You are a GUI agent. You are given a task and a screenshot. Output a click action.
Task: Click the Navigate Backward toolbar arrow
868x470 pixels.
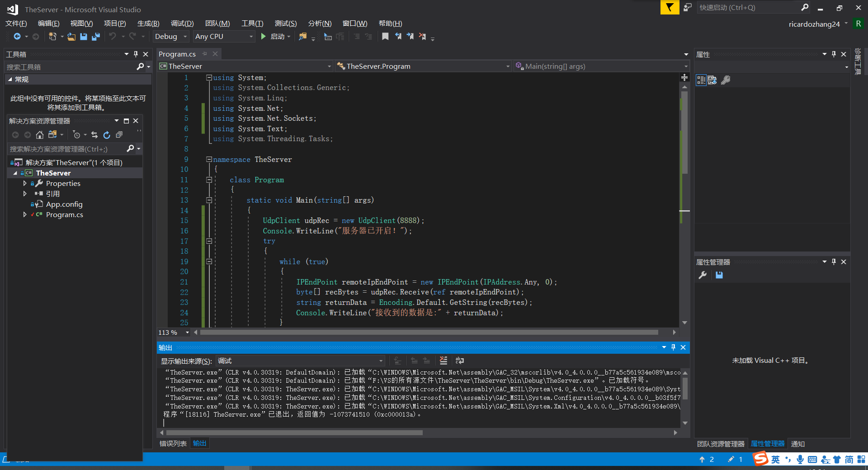coord(17,37)
